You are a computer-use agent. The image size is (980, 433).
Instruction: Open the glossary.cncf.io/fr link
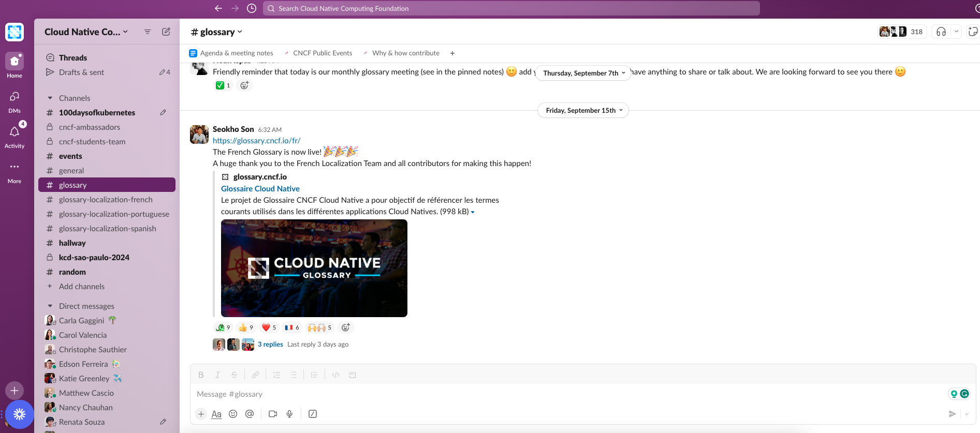pos(256,141)
